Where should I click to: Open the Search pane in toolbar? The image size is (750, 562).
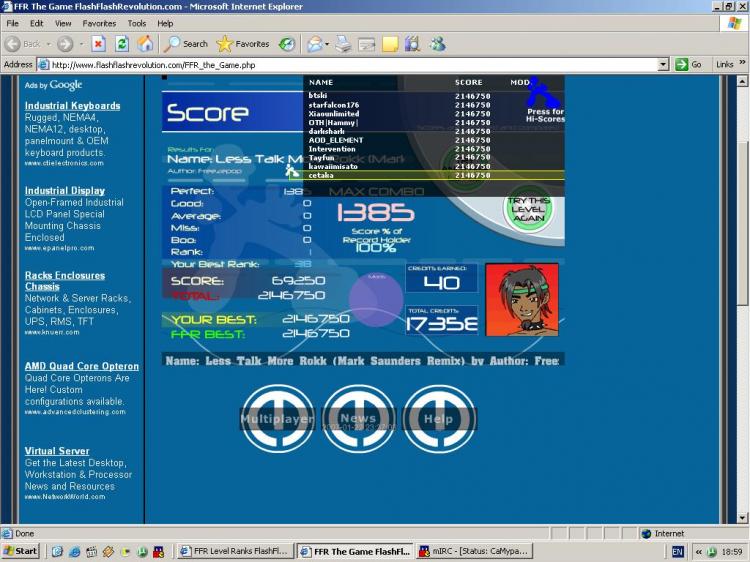tap(186, 44)
